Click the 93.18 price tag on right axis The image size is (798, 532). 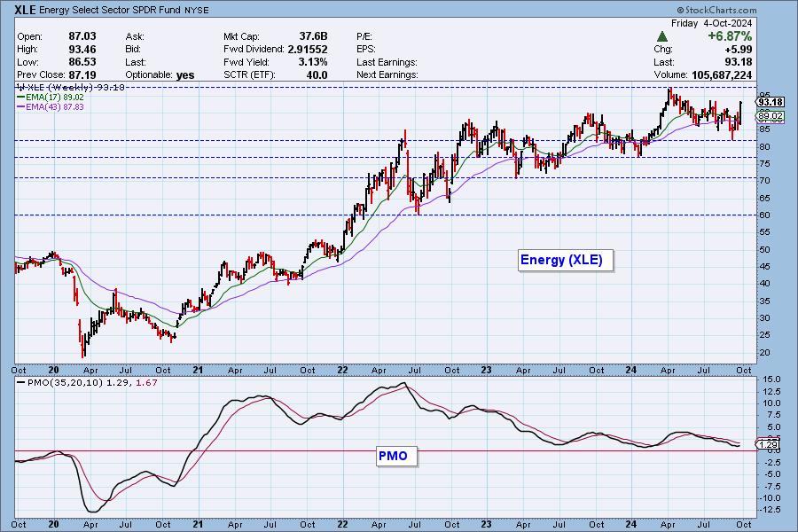(770, 102)
